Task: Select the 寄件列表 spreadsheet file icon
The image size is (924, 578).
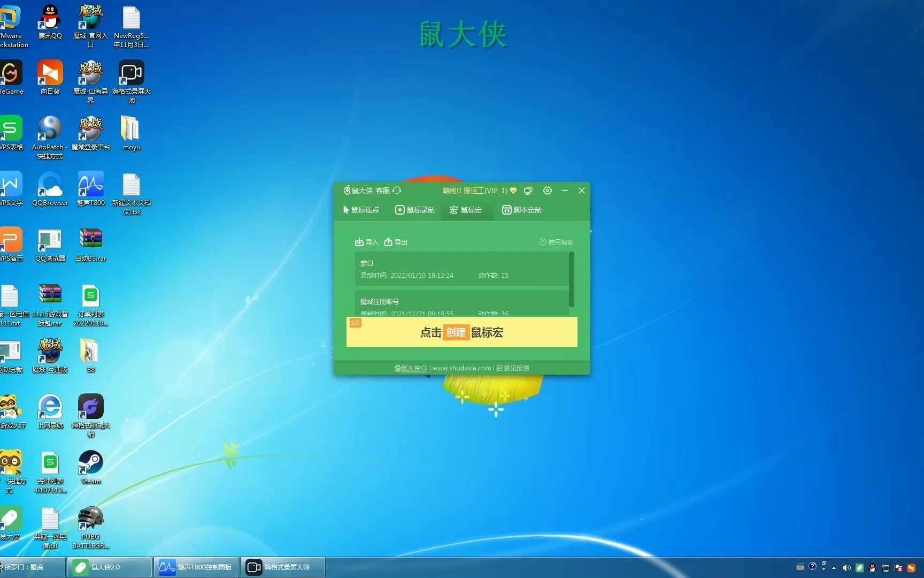Action: tap(50, 471)
